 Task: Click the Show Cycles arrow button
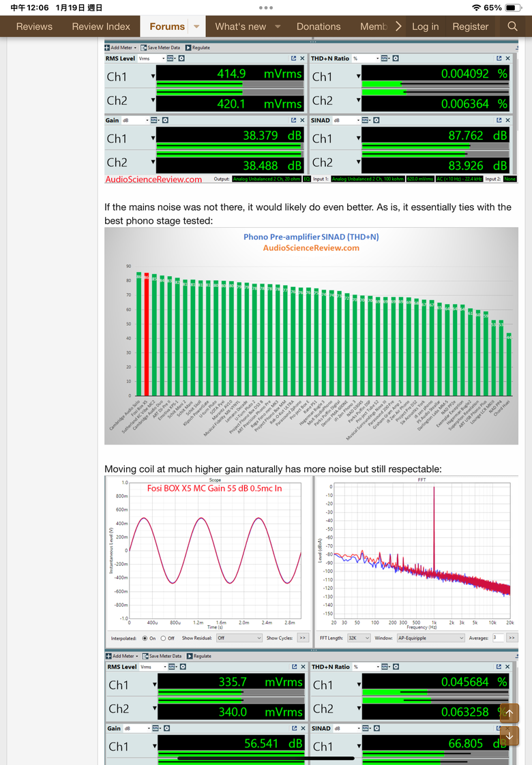pos(303,637)
